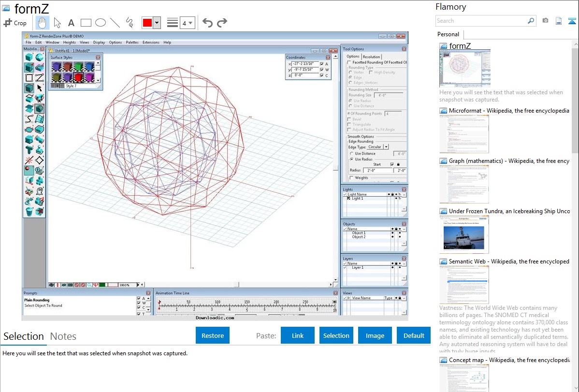Open the Microformat Wikipedia snapshot title

pos(509,111)
